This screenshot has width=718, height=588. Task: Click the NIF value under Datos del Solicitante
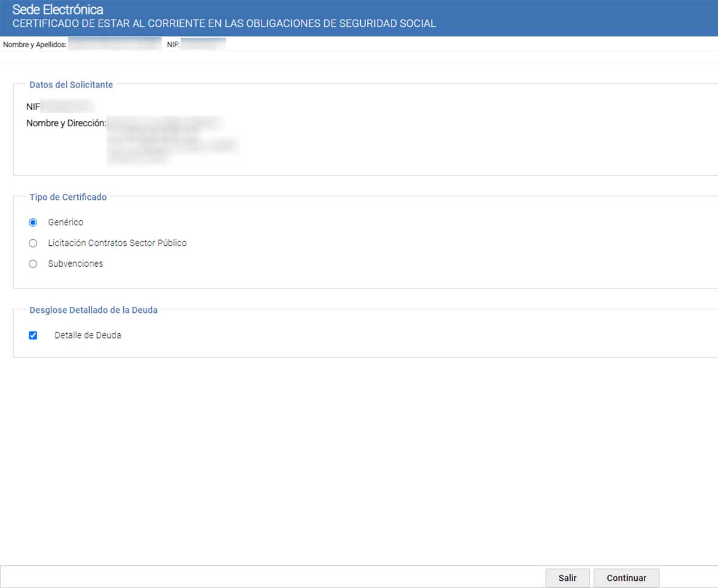pyautogui.click(x=67, y=106)
